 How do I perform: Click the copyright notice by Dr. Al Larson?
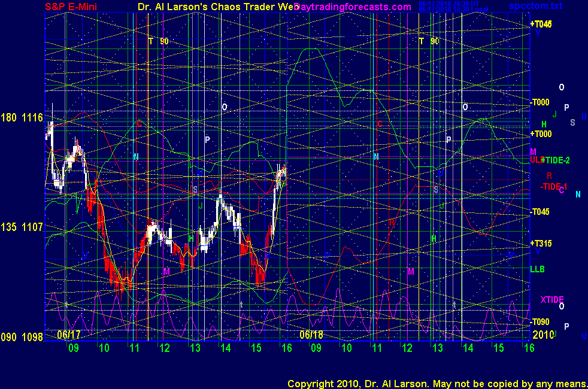(437, 384)
